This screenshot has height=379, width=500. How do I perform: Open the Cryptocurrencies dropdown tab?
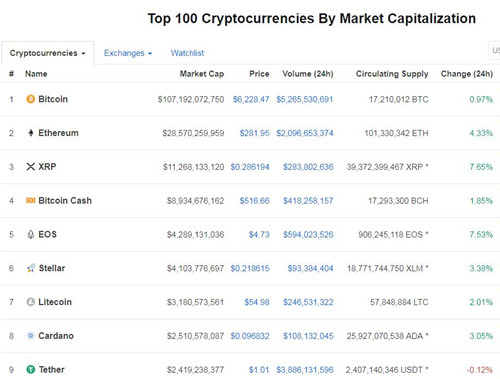click(48, 53)
